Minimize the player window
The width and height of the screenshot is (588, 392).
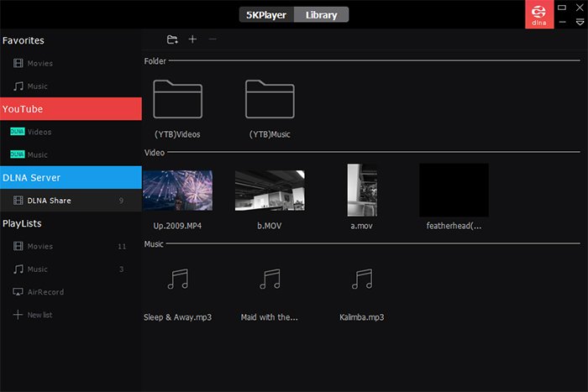click(562, 22)
